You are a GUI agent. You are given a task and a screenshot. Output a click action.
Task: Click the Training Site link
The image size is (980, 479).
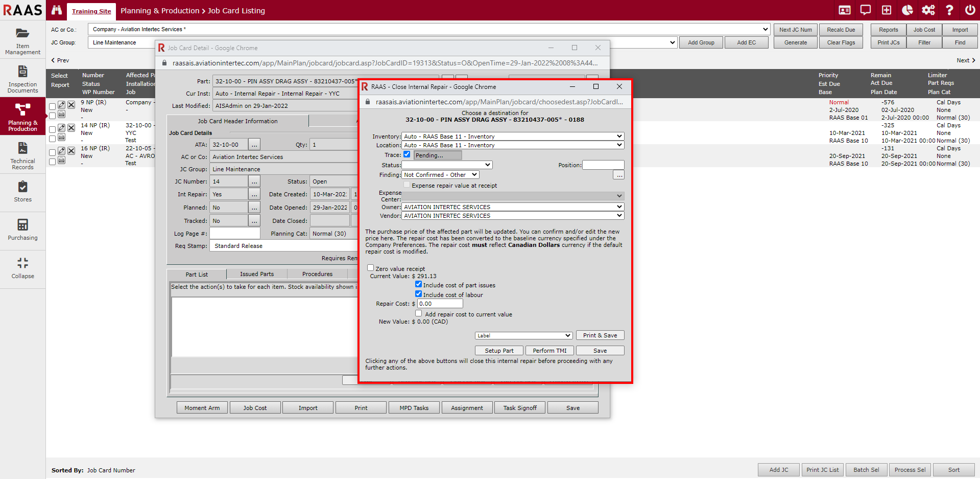click(91, 11)
